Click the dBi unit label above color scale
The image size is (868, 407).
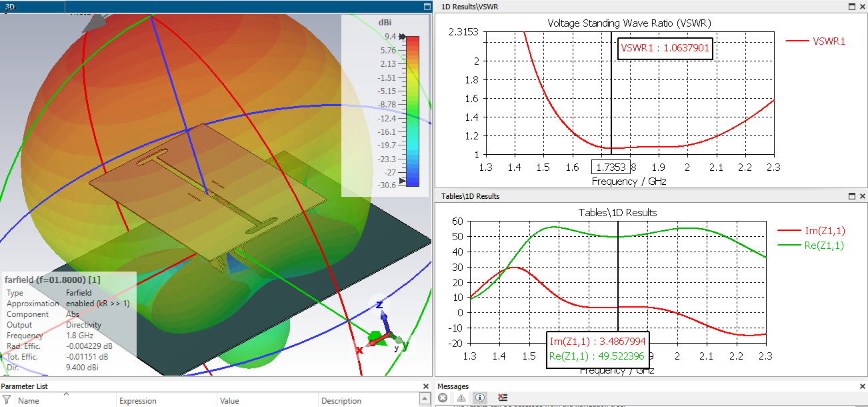[385, 23]
